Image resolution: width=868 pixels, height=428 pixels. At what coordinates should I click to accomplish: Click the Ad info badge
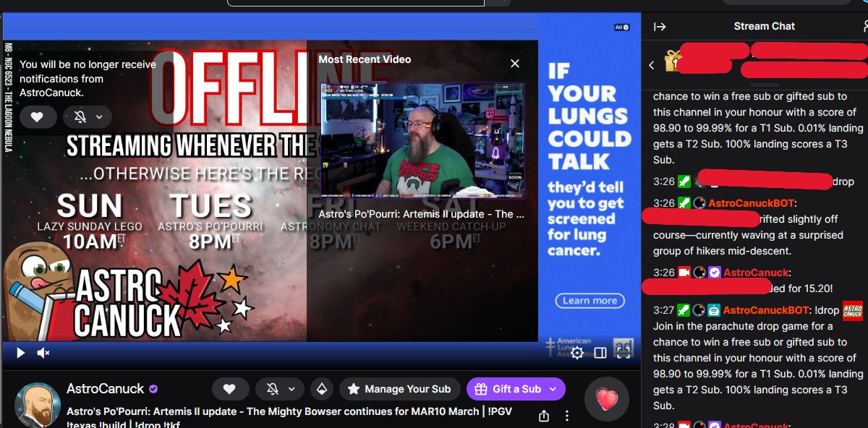point(622,27)
